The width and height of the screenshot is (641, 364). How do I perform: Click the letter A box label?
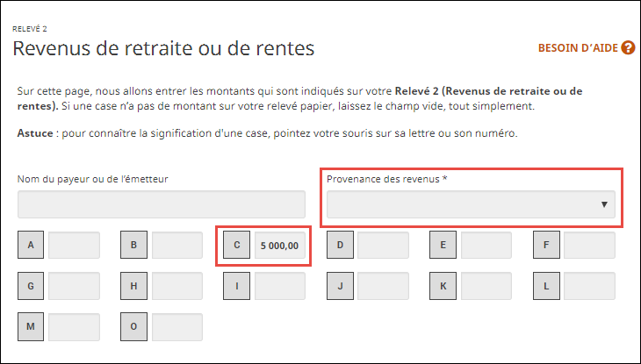(31, 246)
